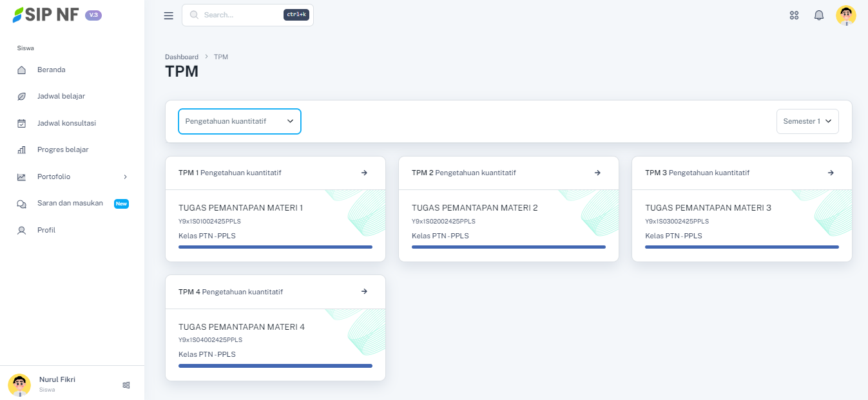Click the Search input field
The height and width of the screenshot is (400, 868).
tap(242, 15)
